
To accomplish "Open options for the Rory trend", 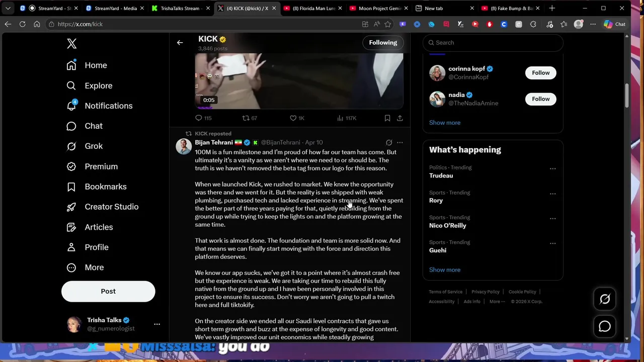I will pyautogui.click(x=552, y=194).
